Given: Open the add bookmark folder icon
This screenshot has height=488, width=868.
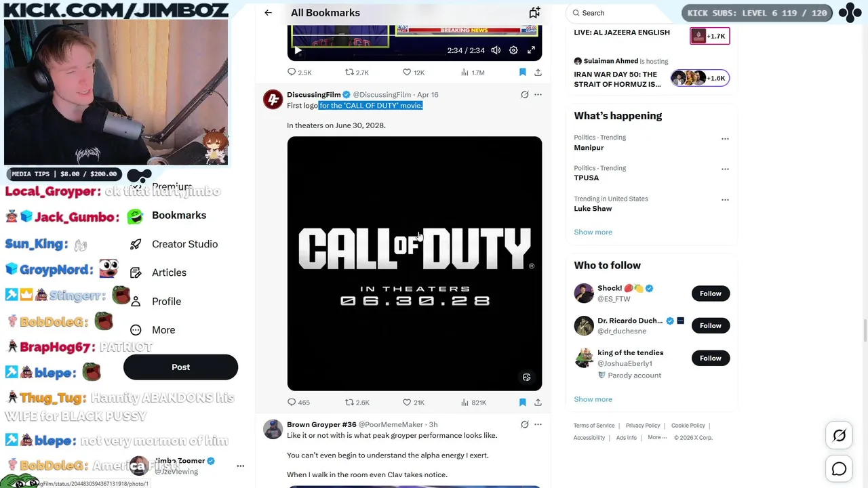Looking at the screenshot, I should tap(534, 13).
